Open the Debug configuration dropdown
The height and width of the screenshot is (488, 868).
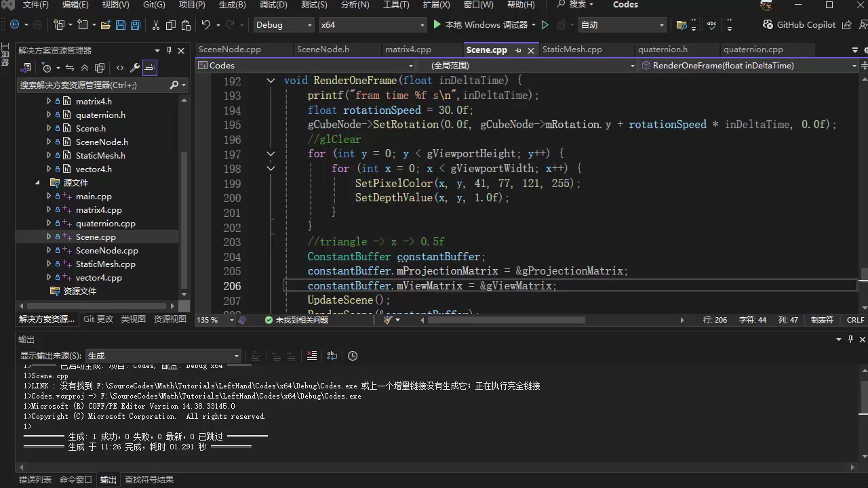click(x=283, y=25)
